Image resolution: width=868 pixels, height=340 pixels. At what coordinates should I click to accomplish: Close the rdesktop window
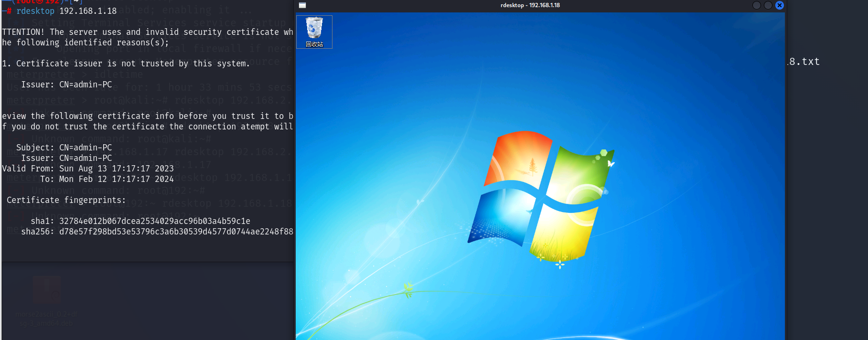(780, 5)
